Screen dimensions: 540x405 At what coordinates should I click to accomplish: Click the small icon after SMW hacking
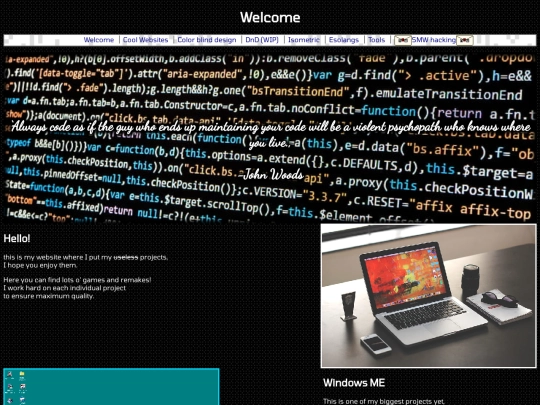coord(465,40)
